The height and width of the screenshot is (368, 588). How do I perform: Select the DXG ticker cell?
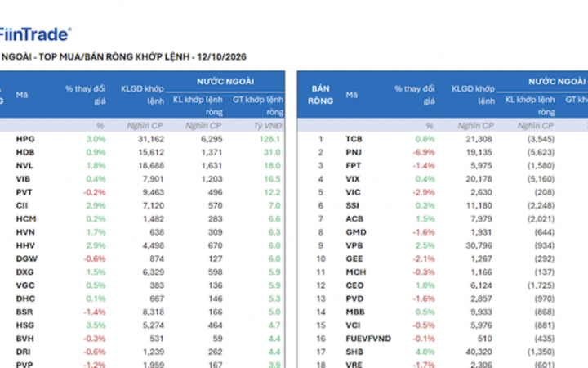pyautogui.click(x=24, y=272)
